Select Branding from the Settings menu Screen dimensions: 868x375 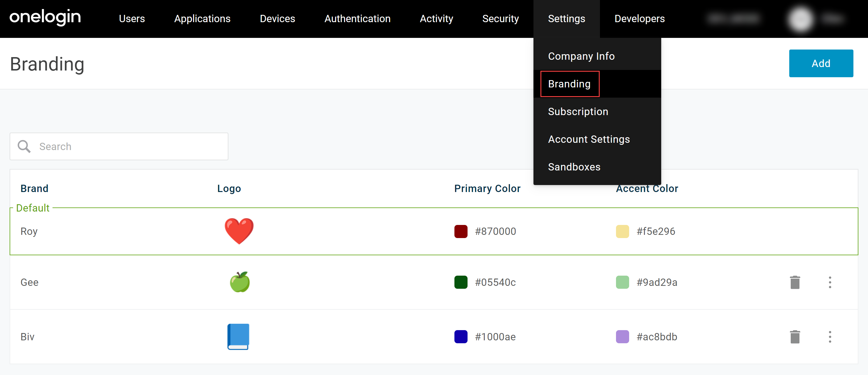click(x=569, y=84)
